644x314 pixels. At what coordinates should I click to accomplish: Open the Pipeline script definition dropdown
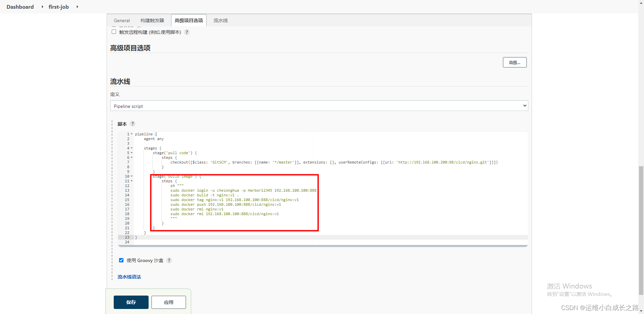click(319, 106)
